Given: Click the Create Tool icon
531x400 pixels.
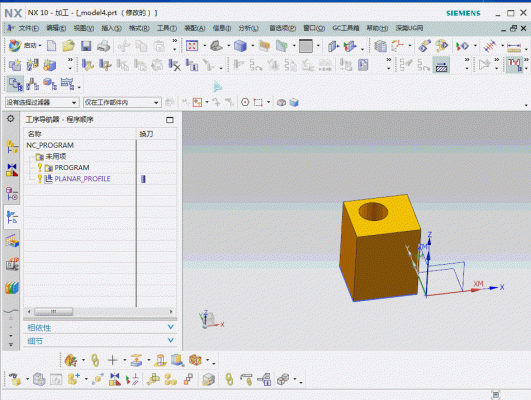Looking at the screenshot, I should click(33, 65).
